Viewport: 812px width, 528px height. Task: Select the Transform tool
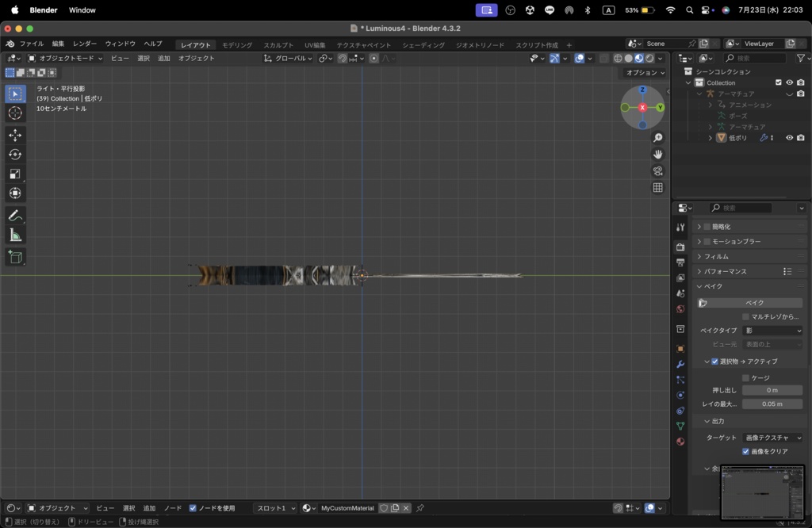coord(15,193)
